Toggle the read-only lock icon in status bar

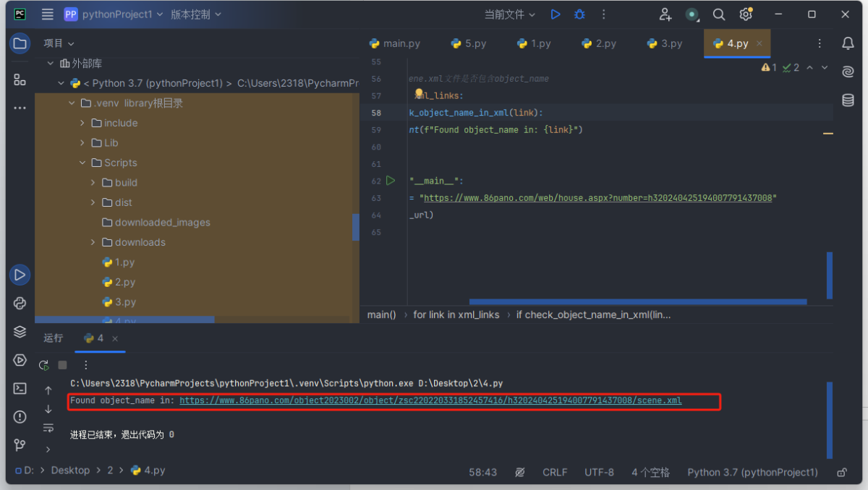tap(841, 472)
